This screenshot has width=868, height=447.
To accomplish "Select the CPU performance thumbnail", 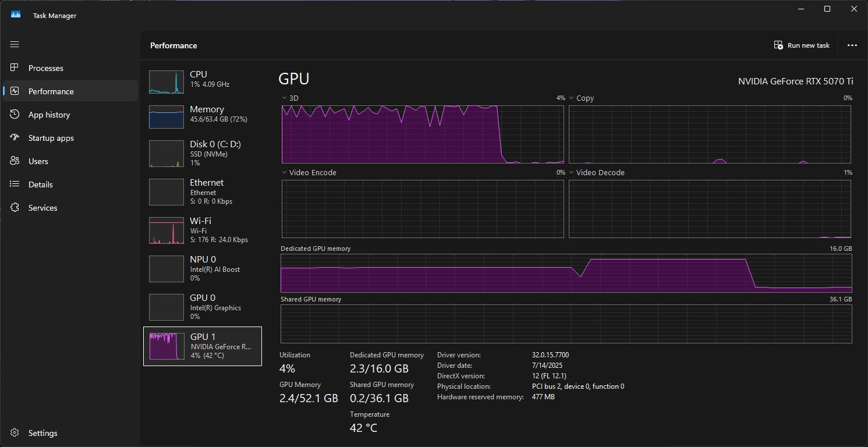I will [x=166, y=82].
